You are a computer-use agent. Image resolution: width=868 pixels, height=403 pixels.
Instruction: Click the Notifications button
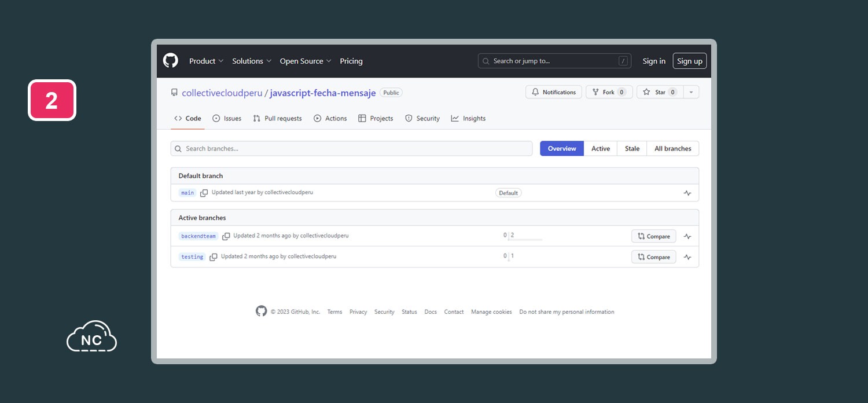pos(554,92)
